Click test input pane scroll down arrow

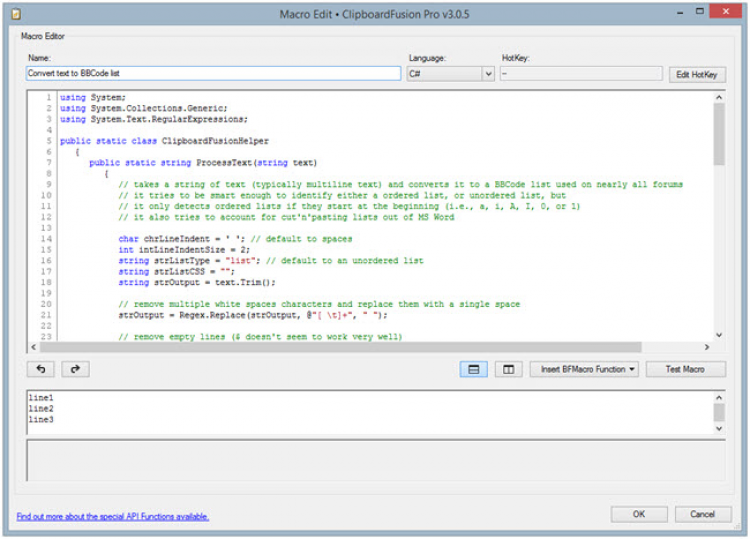coord(718,429)
